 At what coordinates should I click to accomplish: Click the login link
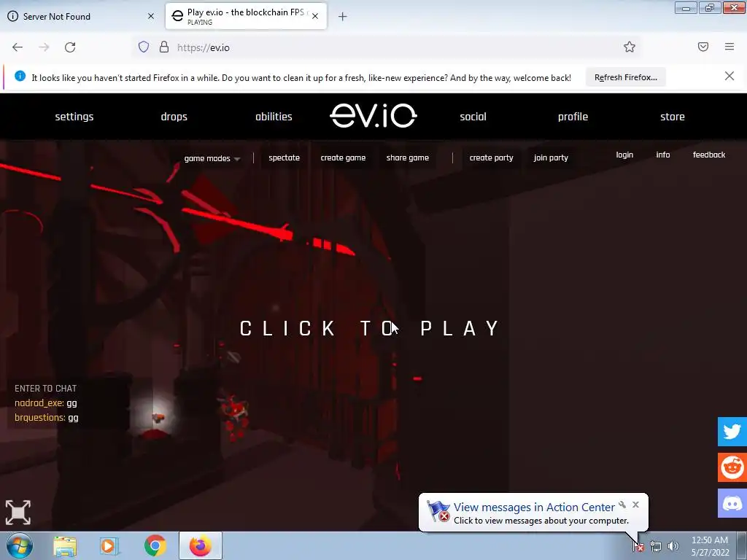624,155
